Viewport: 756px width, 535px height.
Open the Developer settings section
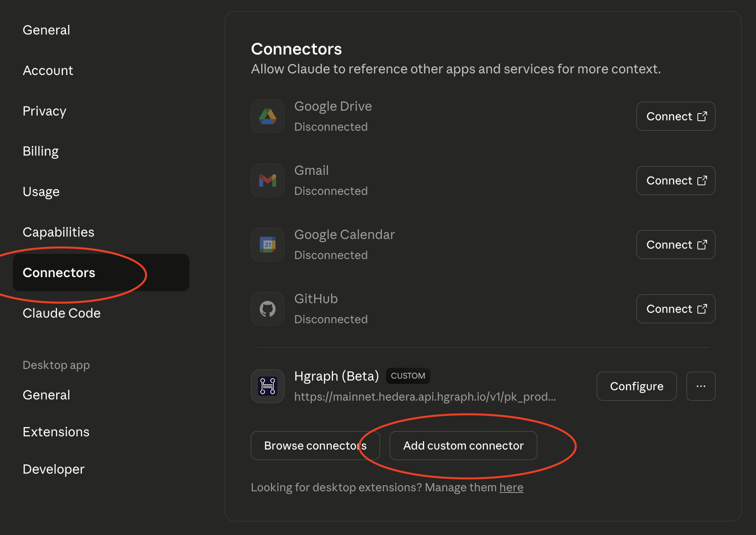click(53, 469)
